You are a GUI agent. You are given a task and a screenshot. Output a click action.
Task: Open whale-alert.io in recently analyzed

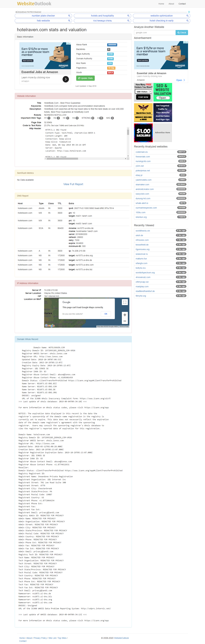pyautogui.click(x=142, y=203)
